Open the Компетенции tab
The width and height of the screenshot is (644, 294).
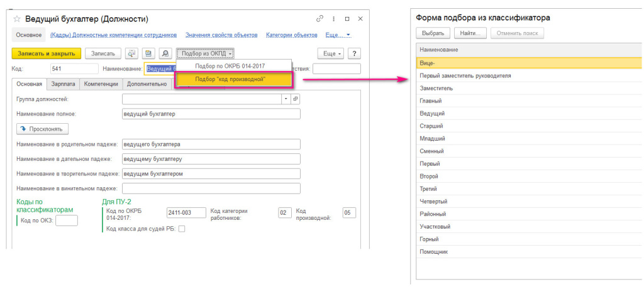point(101,83)
